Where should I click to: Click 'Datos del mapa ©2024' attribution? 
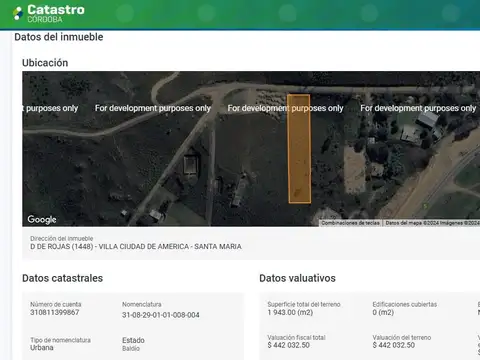tap(432, 223)
